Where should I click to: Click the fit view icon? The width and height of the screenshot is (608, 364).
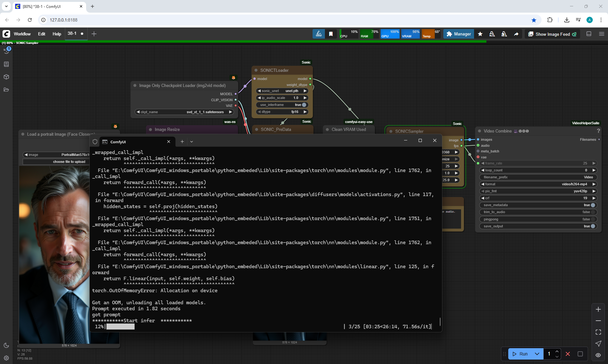pos(598,332)
